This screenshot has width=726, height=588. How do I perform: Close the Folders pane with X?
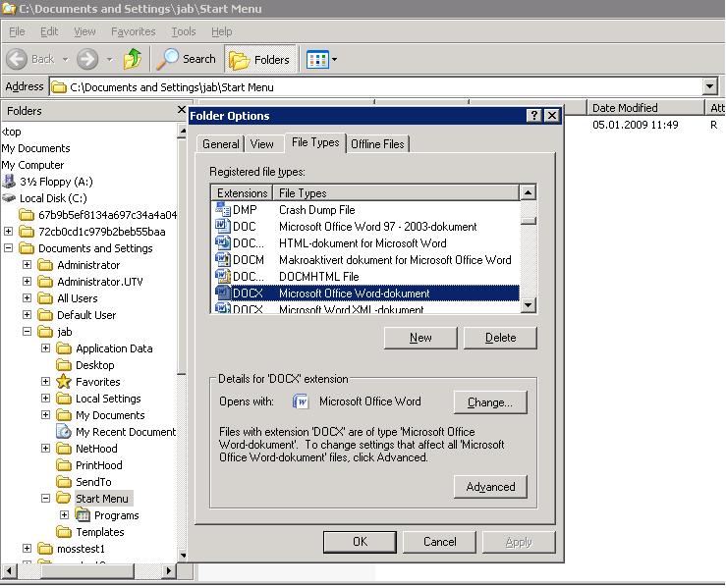pyautogui.click(x=182, y=110)
